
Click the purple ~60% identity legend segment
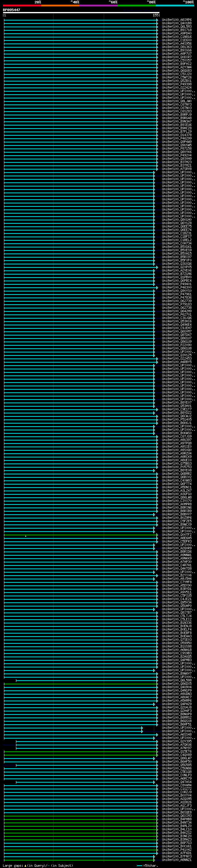click(x=99, y=6)
